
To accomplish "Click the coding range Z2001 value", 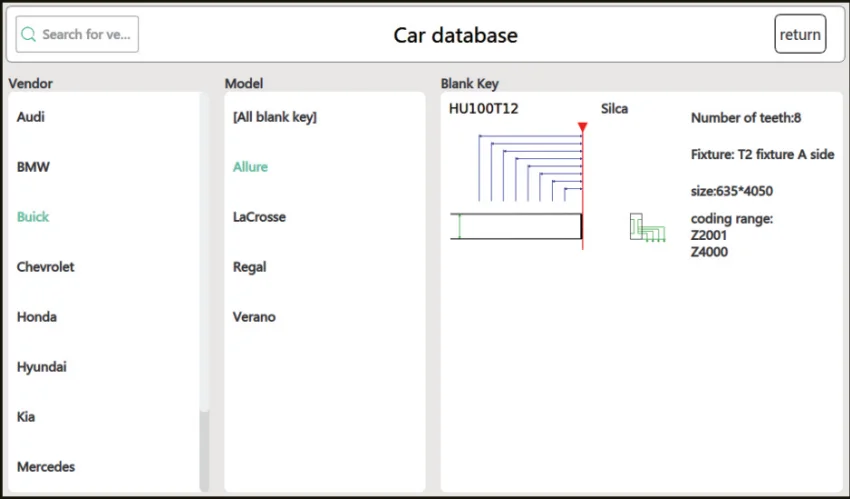I will tap(709, 235).
